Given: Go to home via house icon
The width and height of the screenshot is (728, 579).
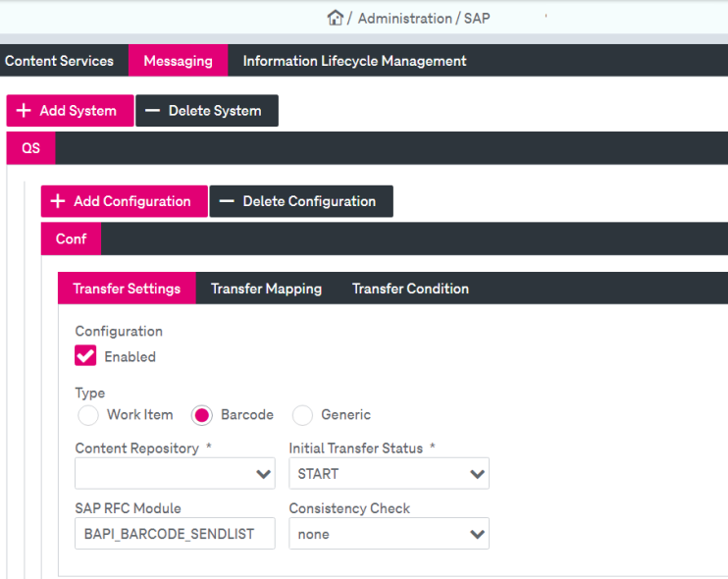Looking at the screenshot, I should tap(335, 18).
